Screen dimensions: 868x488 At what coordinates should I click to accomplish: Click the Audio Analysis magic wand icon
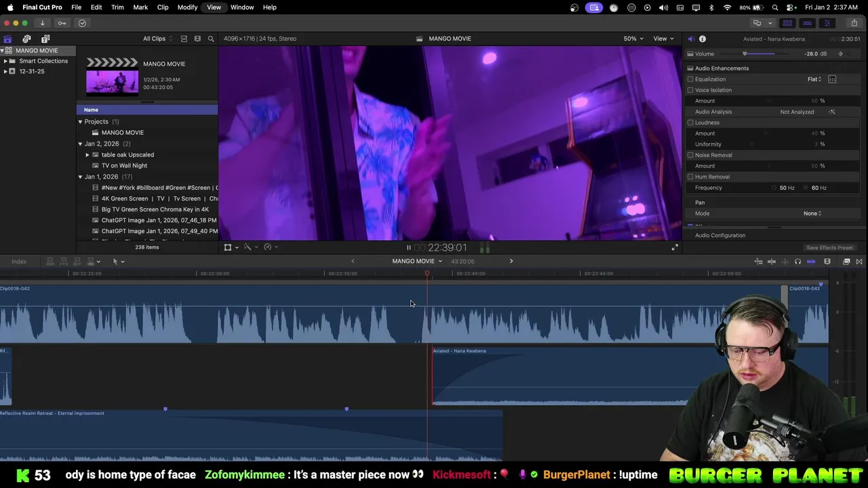pyautogui.click(x=832, y=112)
